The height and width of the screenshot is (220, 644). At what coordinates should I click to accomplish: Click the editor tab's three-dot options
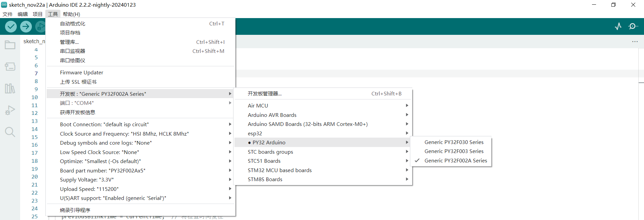[x=635, y=42]
